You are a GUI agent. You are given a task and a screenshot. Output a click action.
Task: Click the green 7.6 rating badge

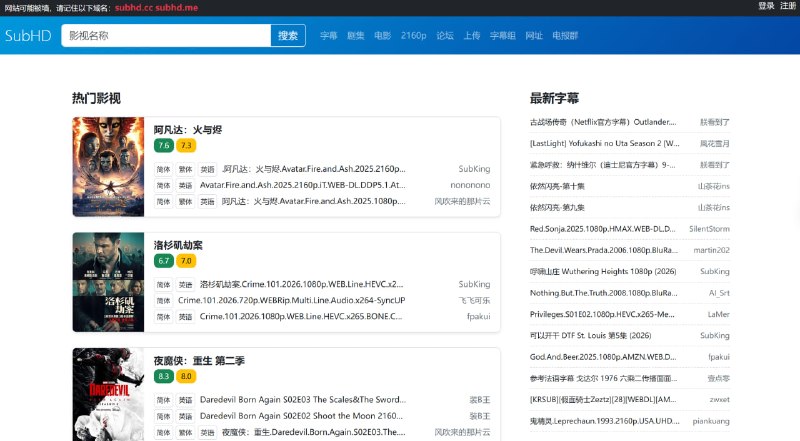(163, 146)
